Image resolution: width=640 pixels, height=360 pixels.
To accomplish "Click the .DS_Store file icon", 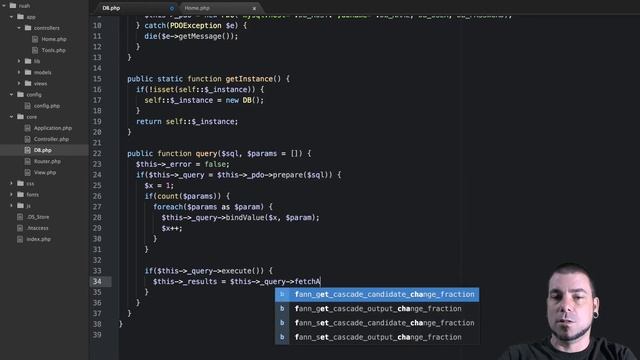I will [x=20, y=217].
